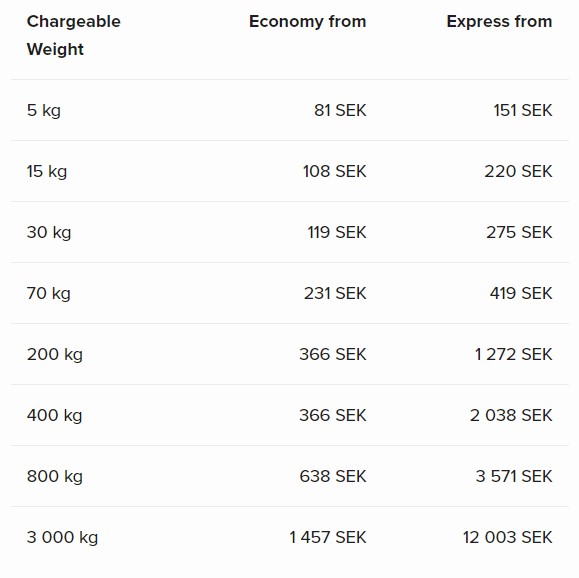
Task: Click the 800 kg weight cell
Action: pos(55,476)
